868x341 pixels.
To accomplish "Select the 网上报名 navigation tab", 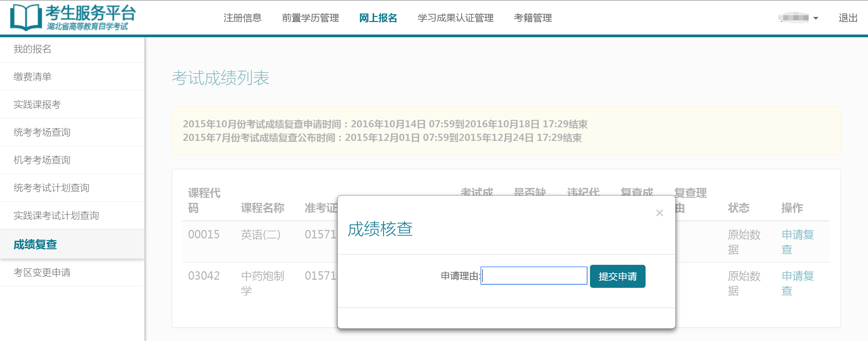I will coord(378,18).
